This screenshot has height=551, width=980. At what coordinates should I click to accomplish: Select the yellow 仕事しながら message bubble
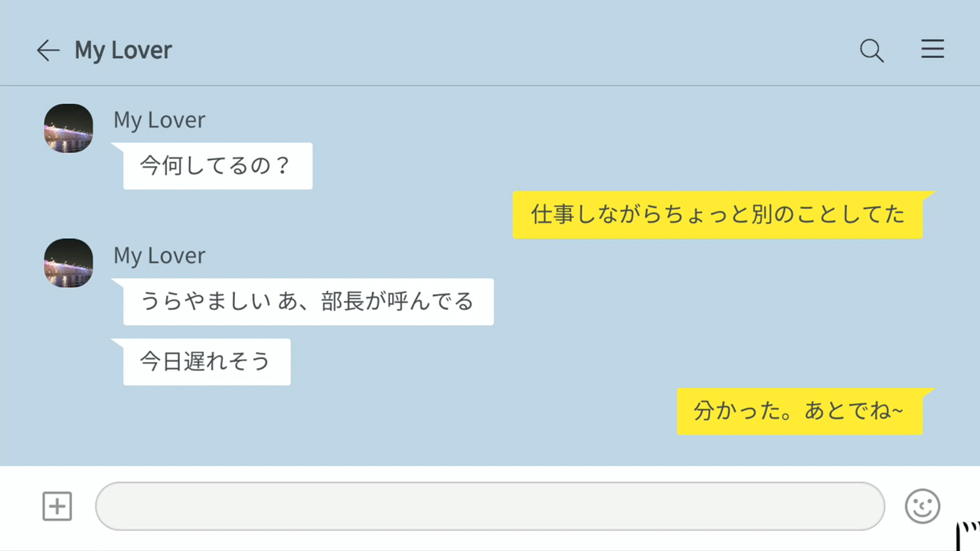coord(717,214)
